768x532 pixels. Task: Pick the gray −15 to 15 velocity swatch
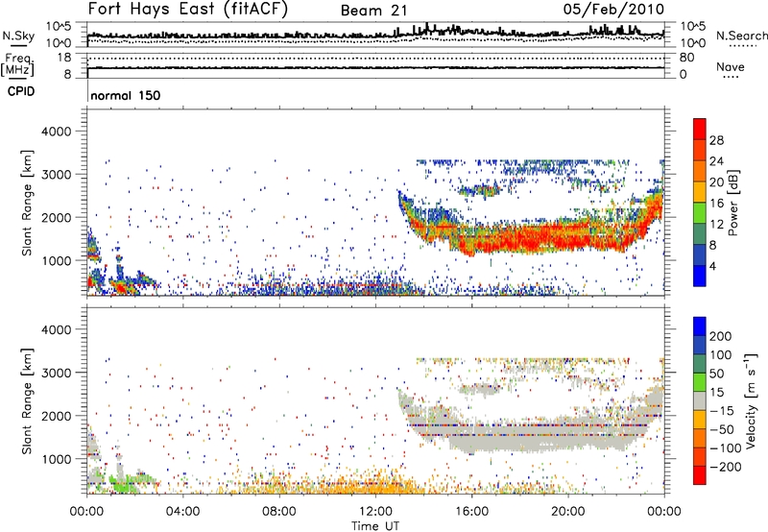point(700,401)
